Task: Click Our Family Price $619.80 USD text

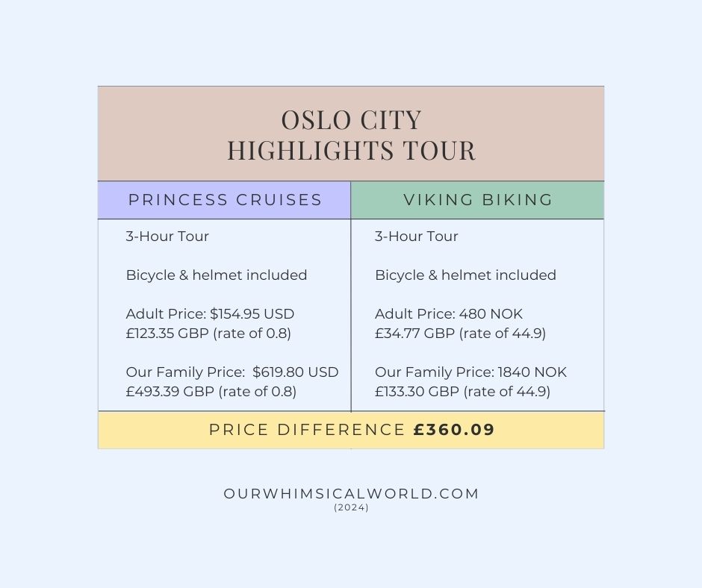Action: [232, 372]
